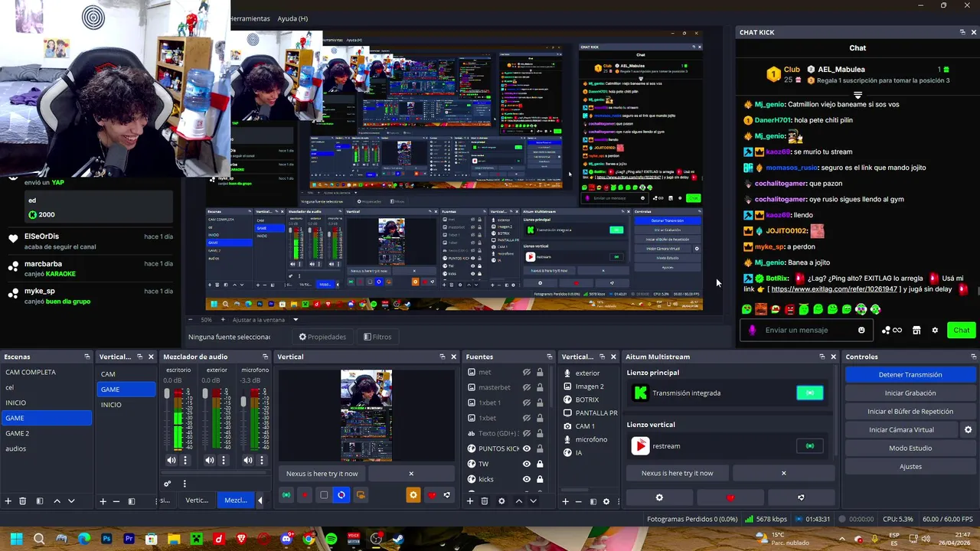Undock the Mezclador de audio panel
980x551 pixels.
(265, 357)
